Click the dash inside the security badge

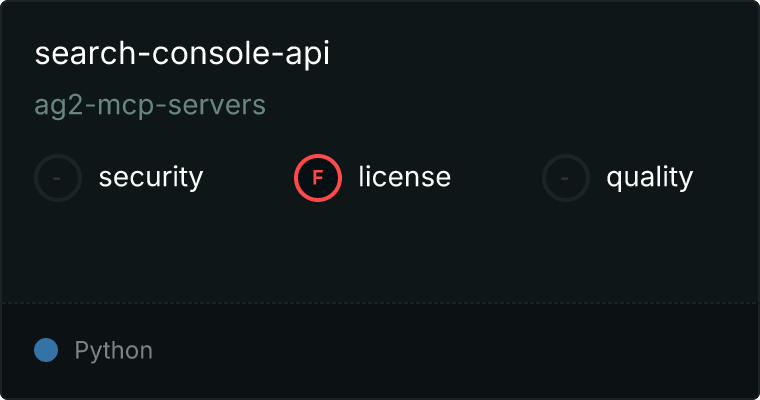click(x=58, y=178)
